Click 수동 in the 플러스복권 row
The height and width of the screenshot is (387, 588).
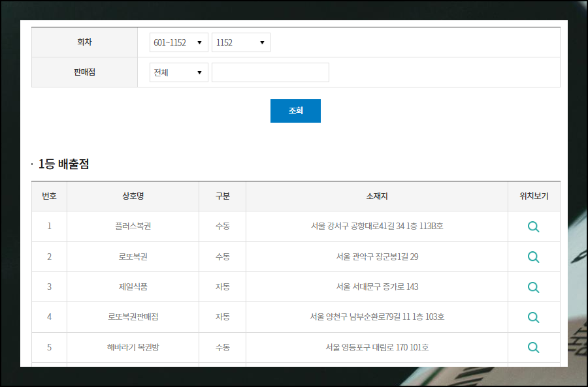222,226
